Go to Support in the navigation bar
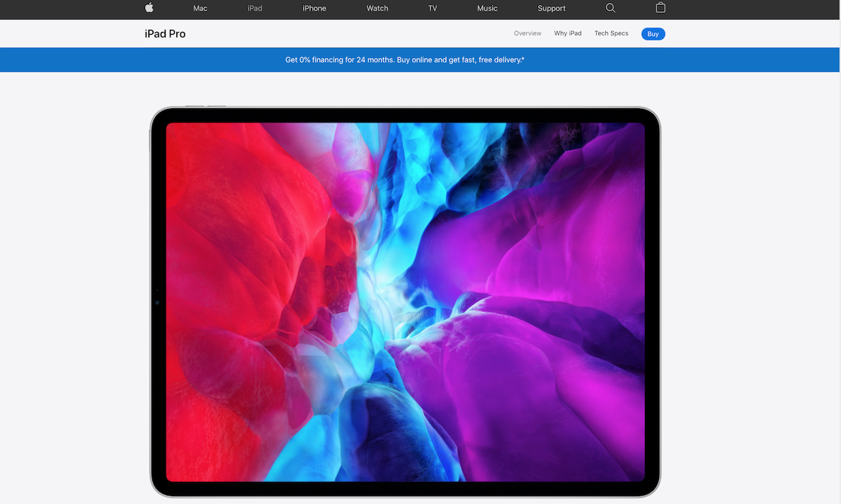841x504 pixels. (551, 8)
